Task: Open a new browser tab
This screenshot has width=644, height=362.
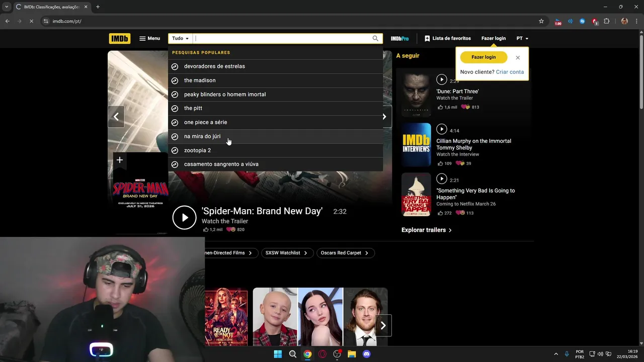Action: point(98,7)
